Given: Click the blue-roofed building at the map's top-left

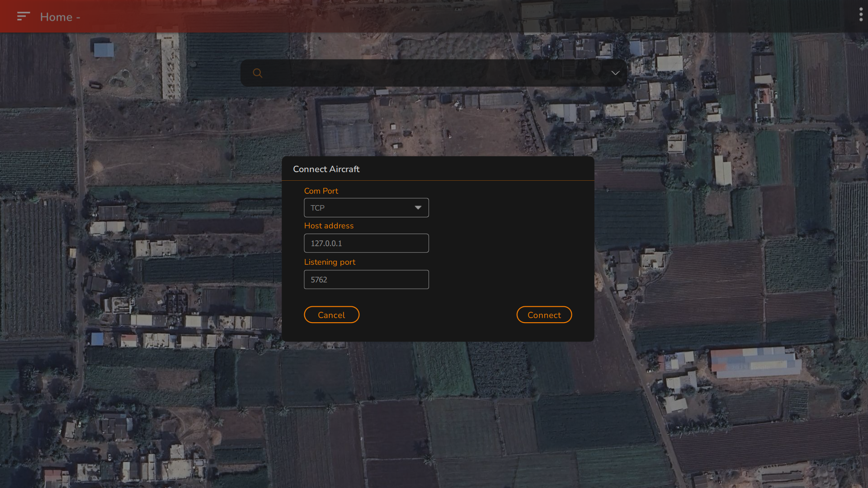Looking at the screenshot, I should pos(104,50).
